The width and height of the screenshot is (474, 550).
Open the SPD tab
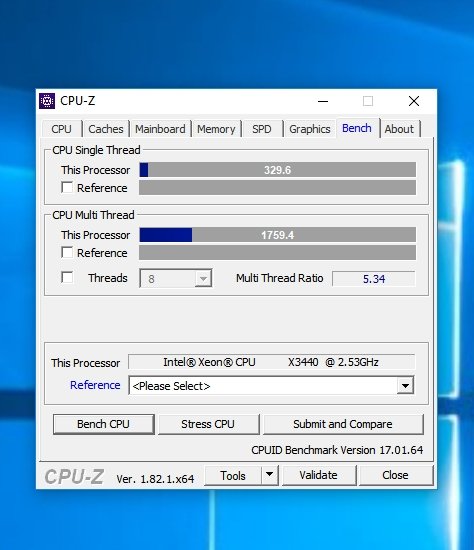pyautogui.click(x=262, y=129)
